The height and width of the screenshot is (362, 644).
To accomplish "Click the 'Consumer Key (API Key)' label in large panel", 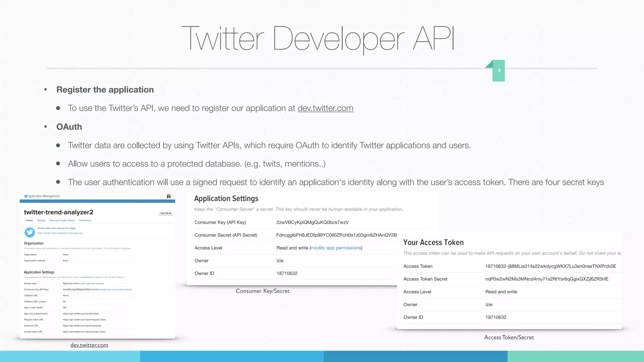I will [220, 222].
